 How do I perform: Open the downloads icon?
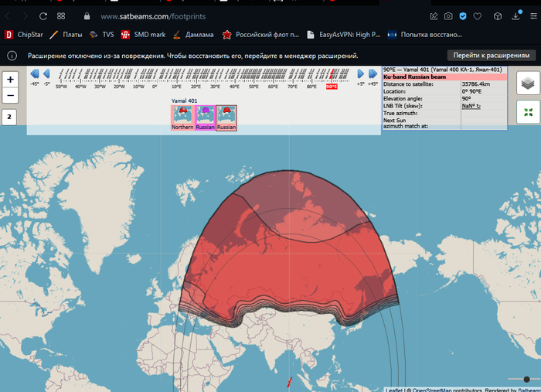coord(515,16)
